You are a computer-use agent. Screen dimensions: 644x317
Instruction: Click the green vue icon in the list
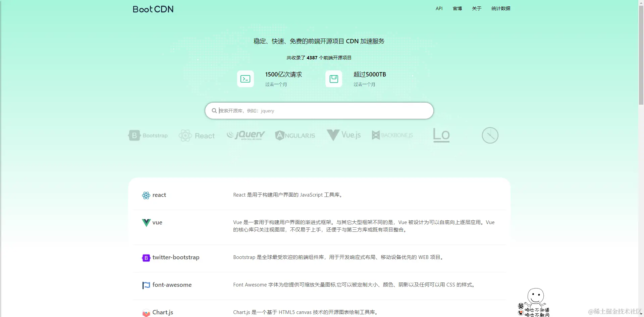146,223
